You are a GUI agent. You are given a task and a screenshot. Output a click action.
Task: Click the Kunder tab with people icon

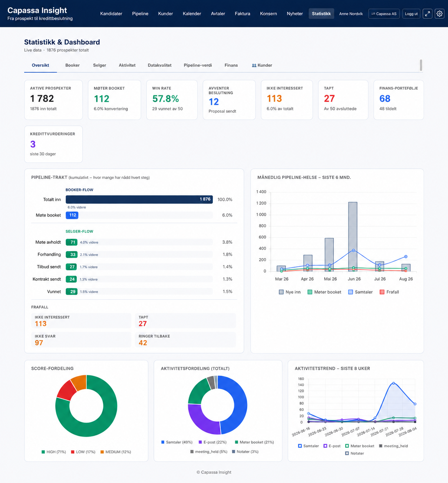click(262, 65)
